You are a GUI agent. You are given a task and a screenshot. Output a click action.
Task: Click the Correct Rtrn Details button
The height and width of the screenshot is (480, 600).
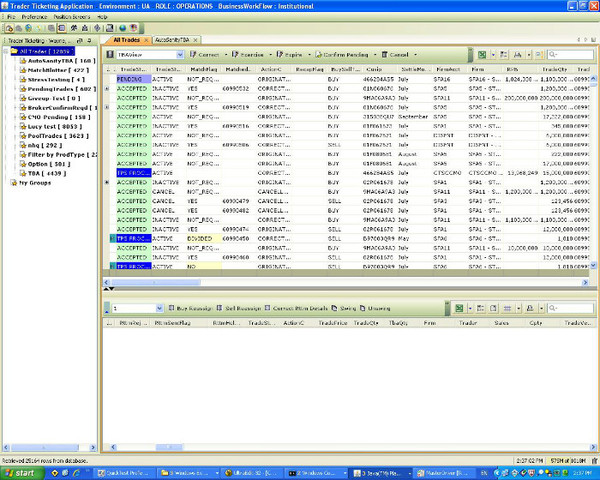tap(296, 308)
